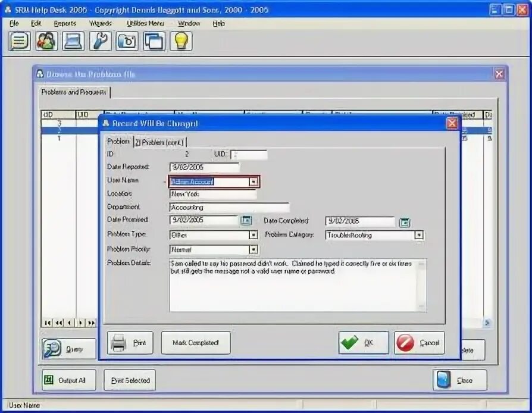Click the Date Reported field

204,167
